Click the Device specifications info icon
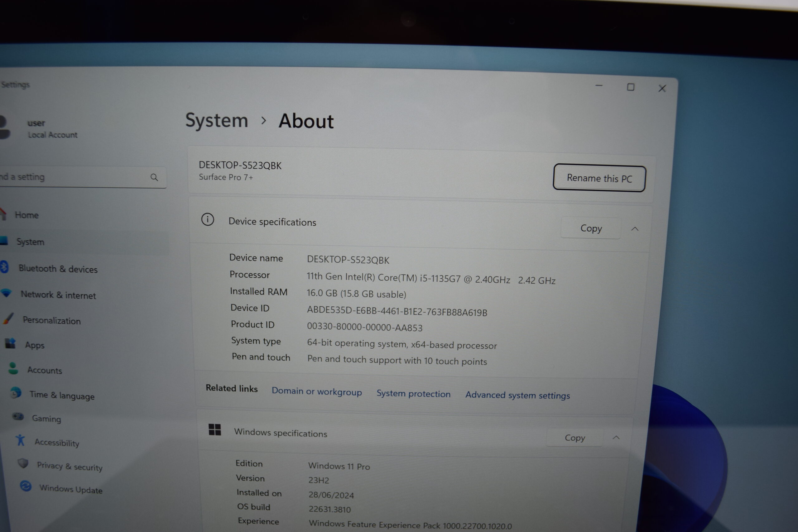The width and height of the screenshot is (798, 532). pyautogui.click(x=207, y=219)
